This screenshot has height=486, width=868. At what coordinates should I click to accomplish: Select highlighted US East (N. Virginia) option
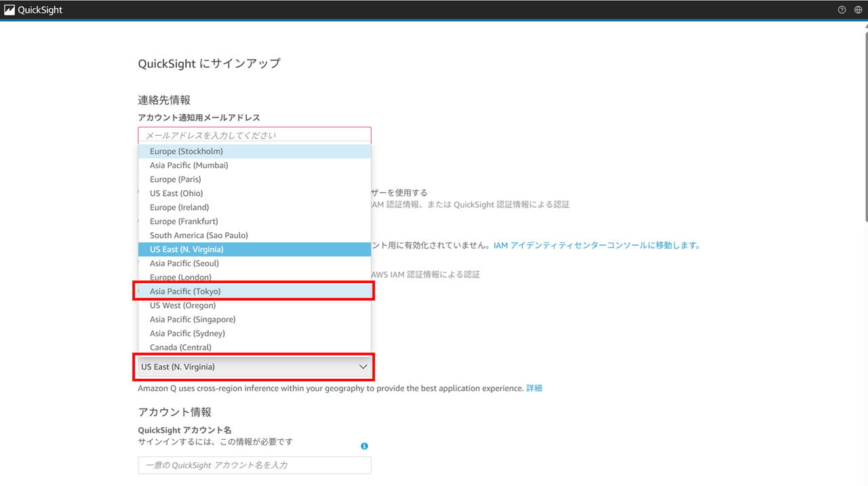254,250
